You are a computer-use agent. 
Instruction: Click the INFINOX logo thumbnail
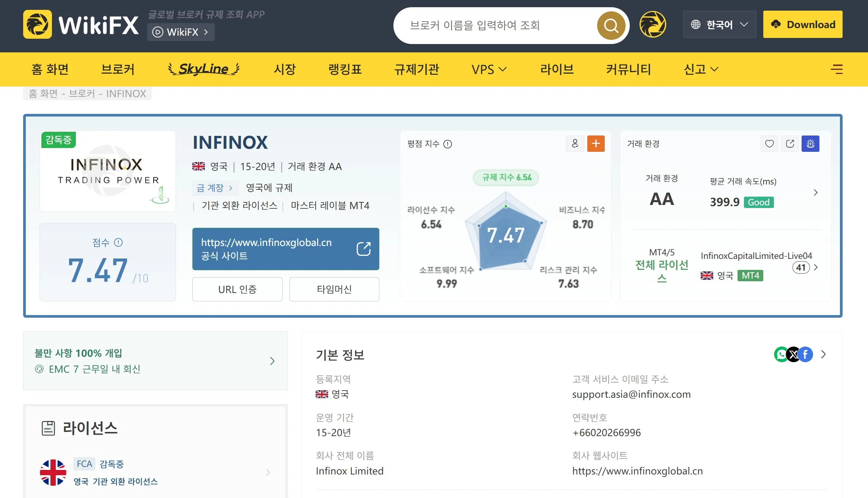108,171
